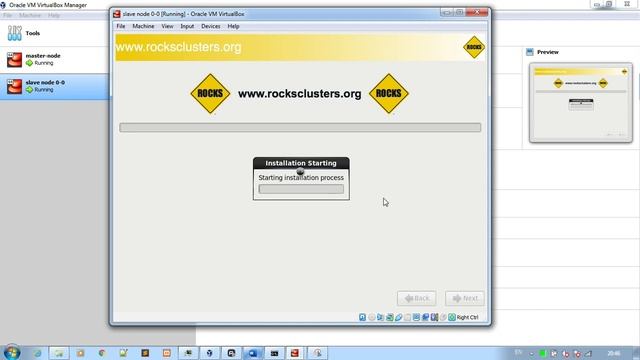Open the Windows Start menu
This screenshot has height=360, width=640.
pyautogui.click(x=11, y=353)
